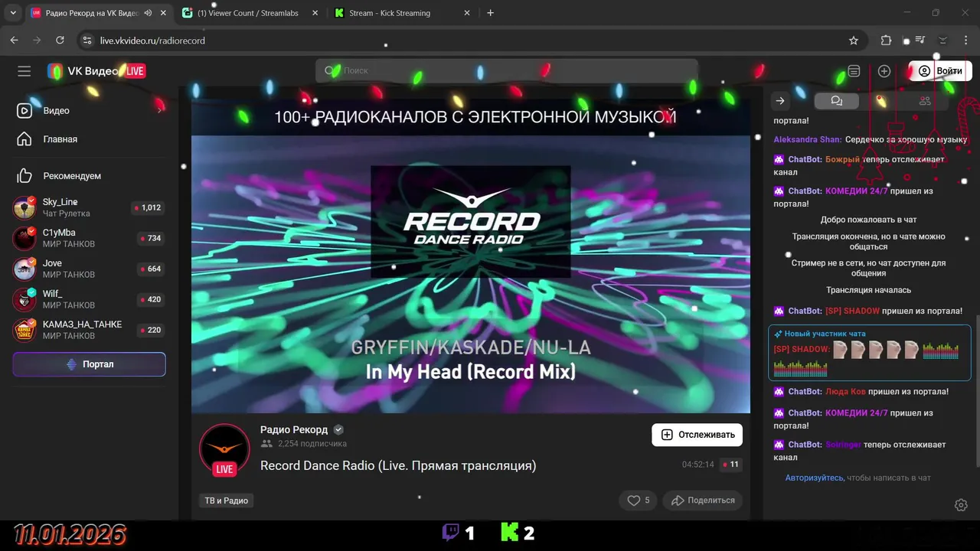Focus the Поиск search field
Viewport: 980px width, 551px height.
point(506,70)
